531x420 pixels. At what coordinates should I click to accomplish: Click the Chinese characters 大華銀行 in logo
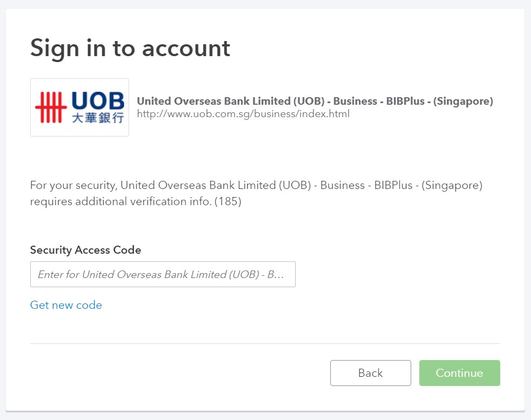(x=98, y=118)
